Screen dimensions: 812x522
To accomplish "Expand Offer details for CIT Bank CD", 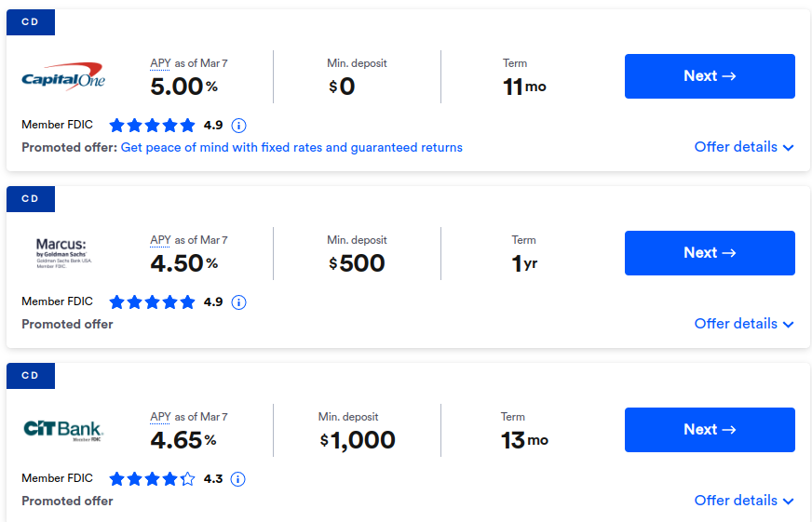I will click(744, 501).
